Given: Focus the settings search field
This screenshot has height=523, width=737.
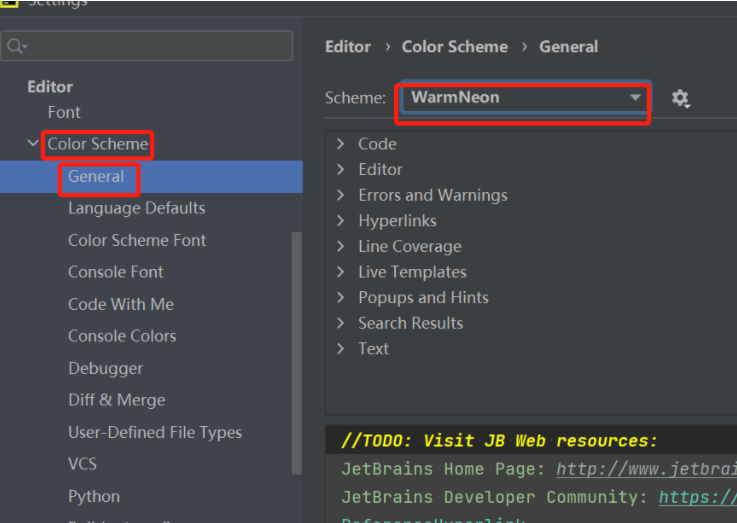Looking at the screenshot, I should click(147, 46).
